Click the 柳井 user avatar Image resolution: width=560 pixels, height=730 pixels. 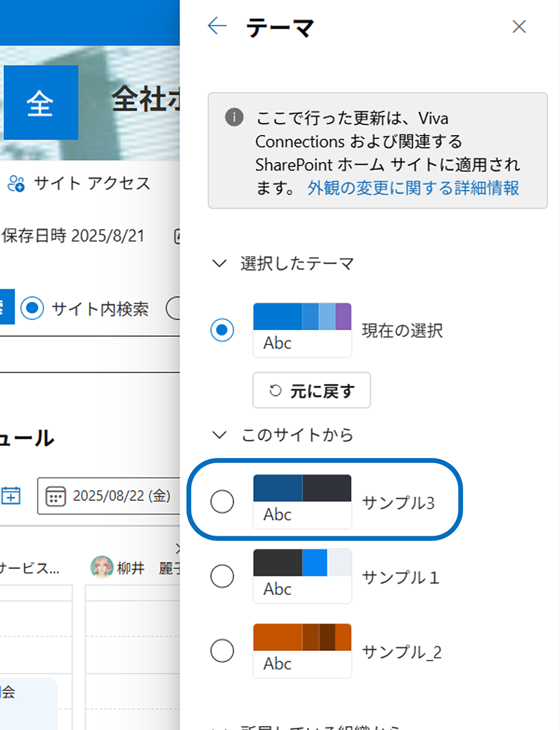point(102,567)
